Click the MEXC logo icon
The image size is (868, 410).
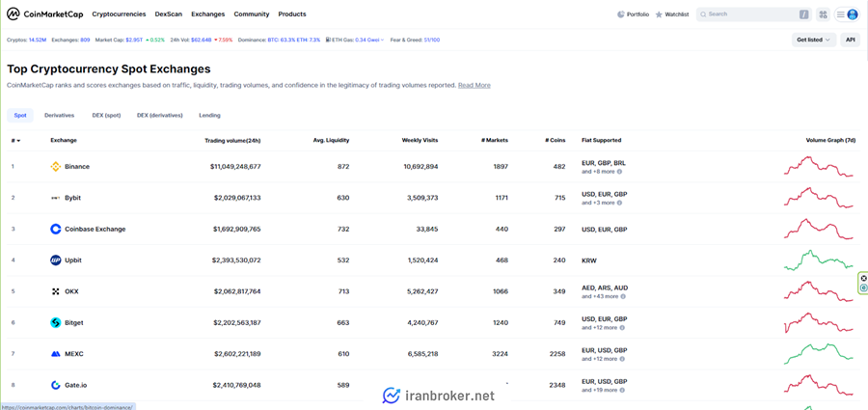(x=55, y=353)
